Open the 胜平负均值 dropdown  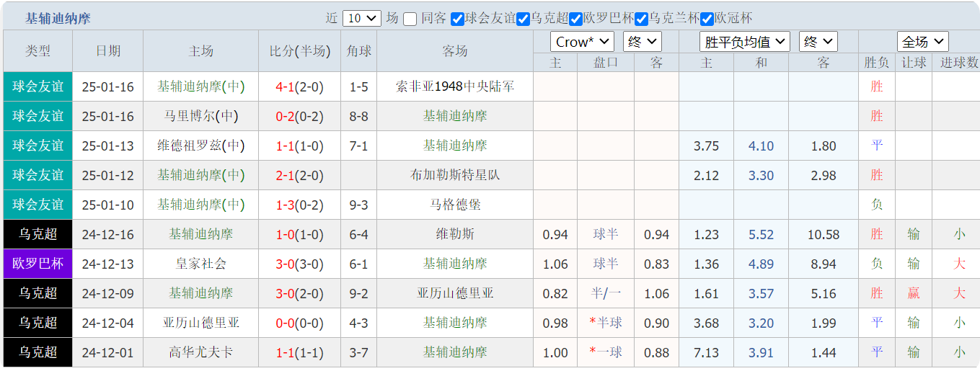pos(745,42)
